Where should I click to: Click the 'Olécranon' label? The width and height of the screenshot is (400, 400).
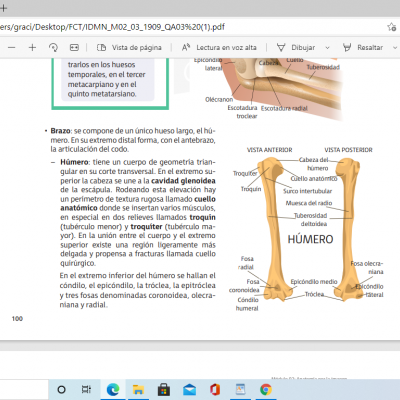(x=219, y=99)
